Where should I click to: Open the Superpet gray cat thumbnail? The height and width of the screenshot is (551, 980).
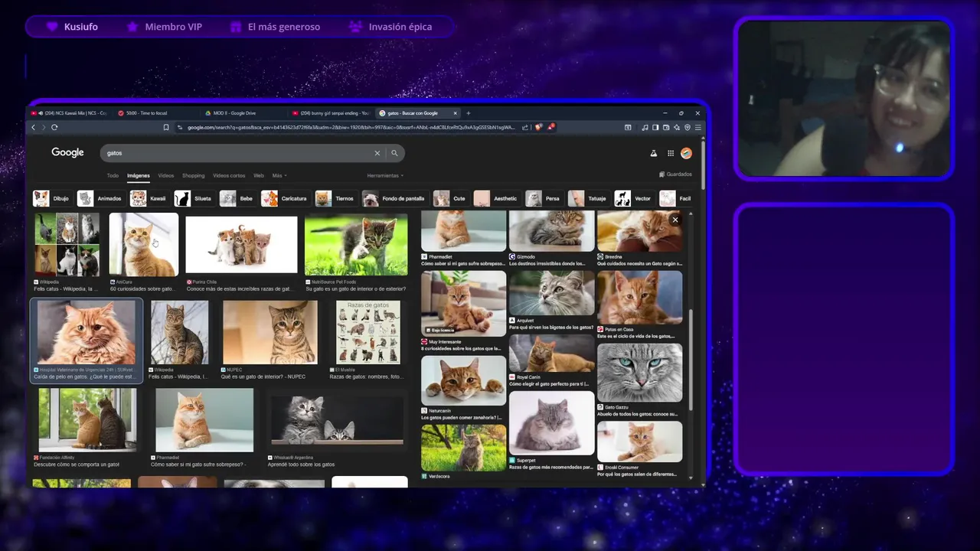(x=551, y=423)
